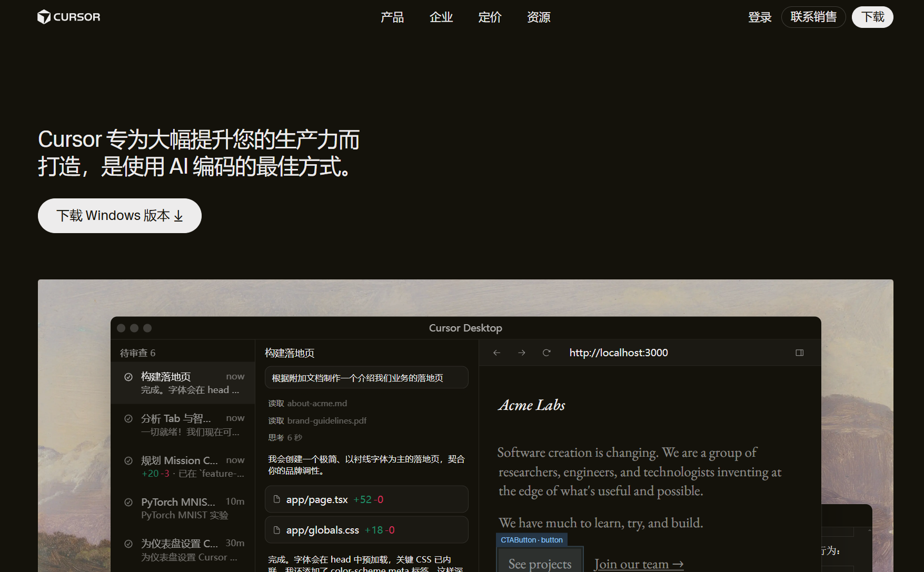Viewport: 924px width, 572px height.
Task: Click +18 -0 diff count on globals.css
Action: (x=380, y=530)
